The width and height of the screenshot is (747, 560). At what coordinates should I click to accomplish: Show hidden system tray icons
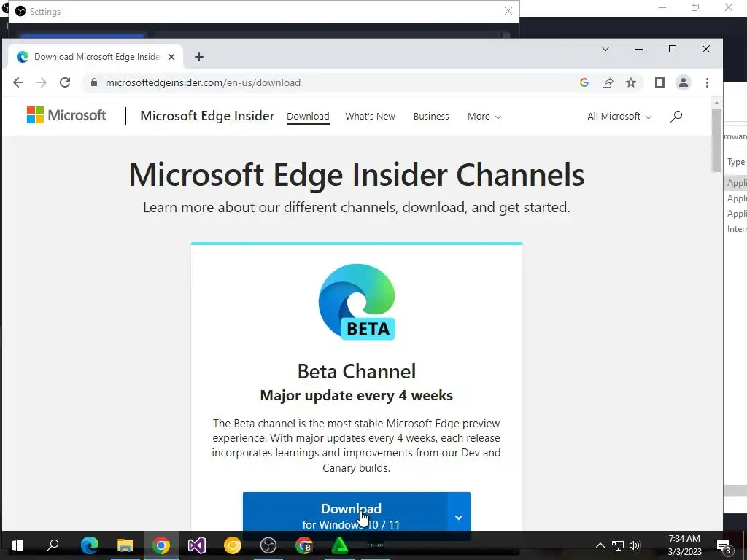[600, 545]
